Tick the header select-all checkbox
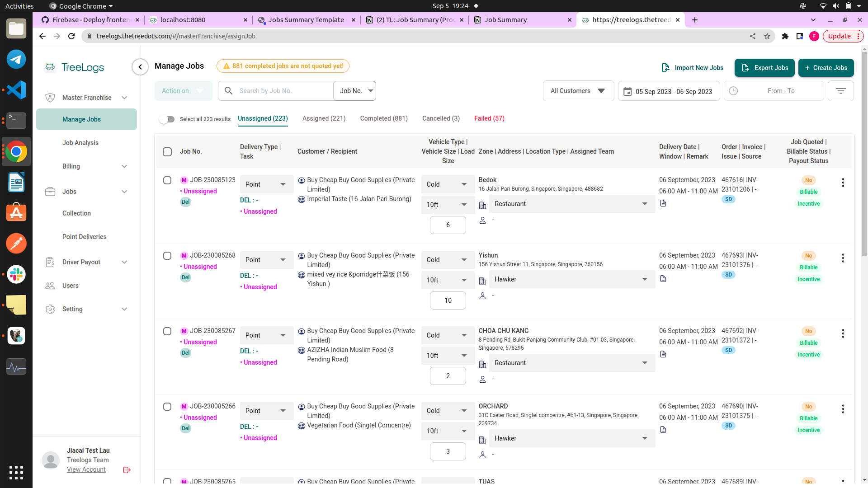Viewport: 868px width, 488px height. pyautogui.click(x=167, y=152)
